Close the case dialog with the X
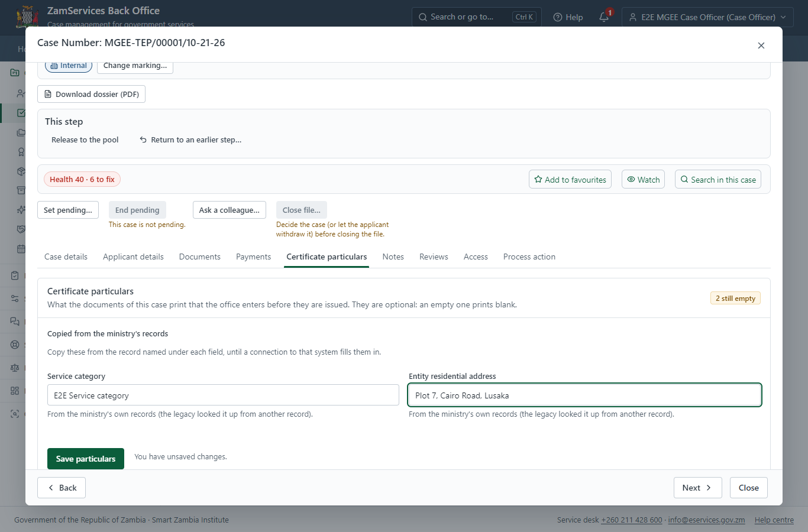 [761, 46]
